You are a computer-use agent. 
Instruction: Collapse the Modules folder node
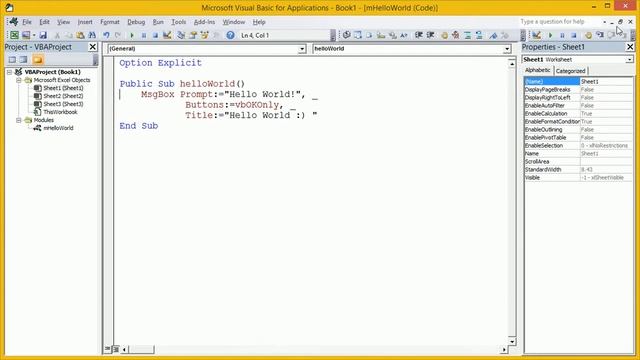click(19, 120)
